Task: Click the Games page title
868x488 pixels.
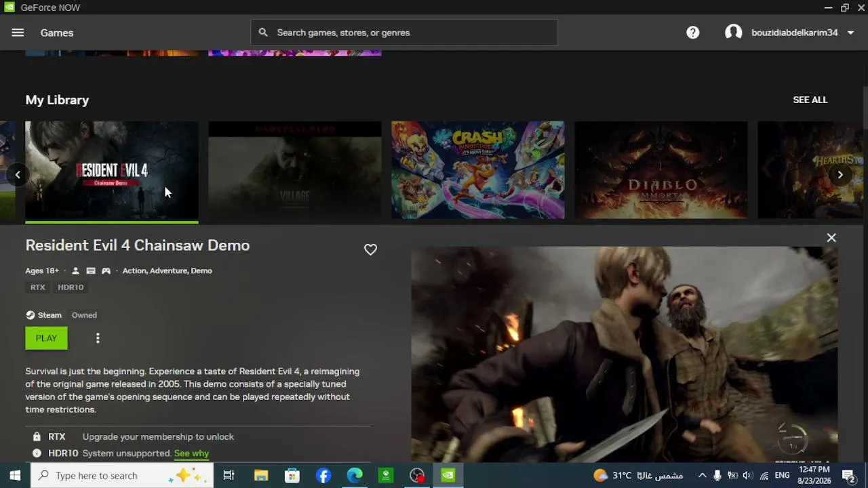Action: coord(57,33)
